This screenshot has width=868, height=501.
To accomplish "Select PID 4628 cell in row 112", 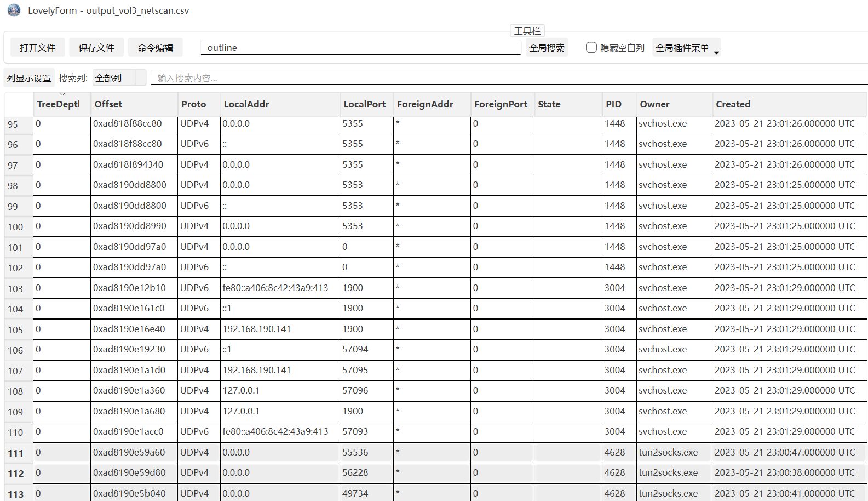I will (619, 472).
